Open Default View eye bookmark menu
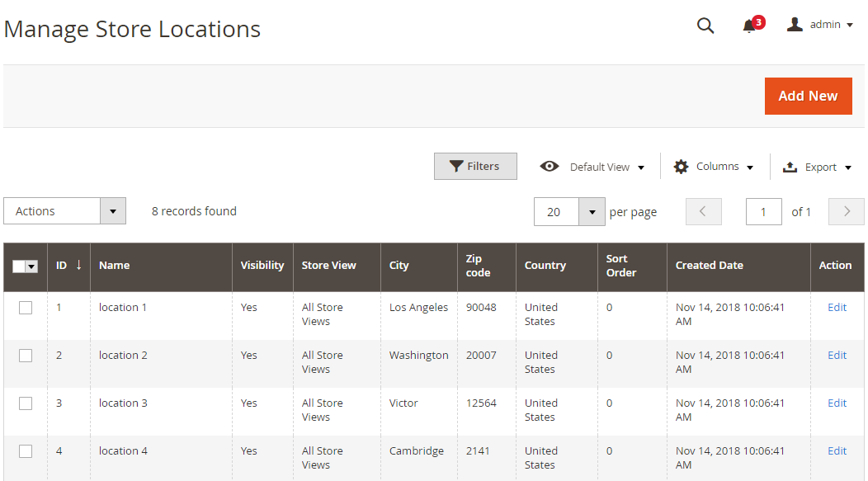 pyautogui.click(x=592, y=167)
